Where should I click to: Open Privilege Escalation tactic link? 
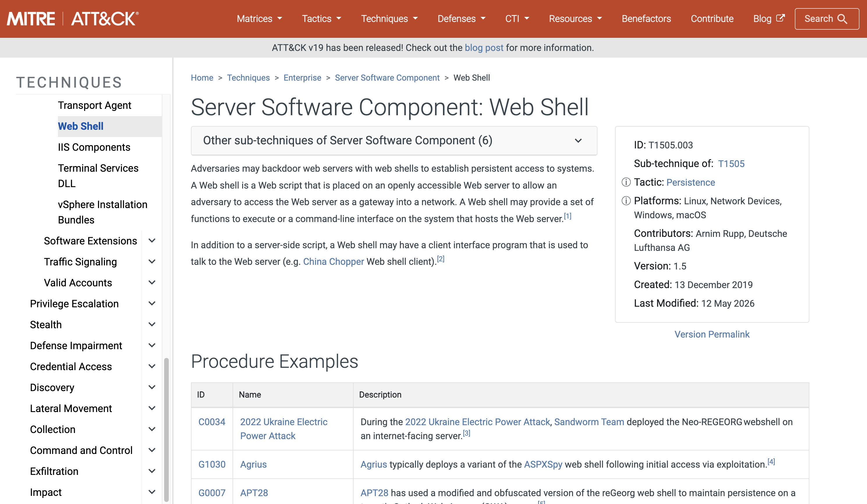(x=74, y=304)
